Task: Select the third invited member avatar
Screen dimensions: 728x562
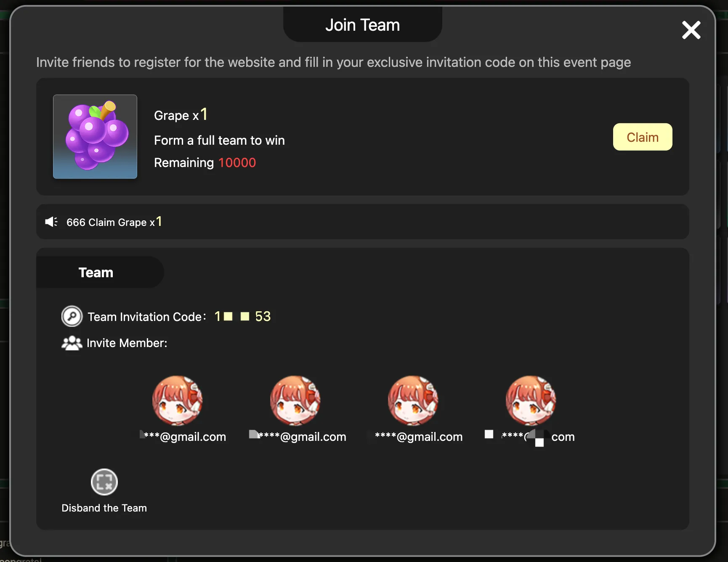Action: pyautogui.click(x=413, y=400)
